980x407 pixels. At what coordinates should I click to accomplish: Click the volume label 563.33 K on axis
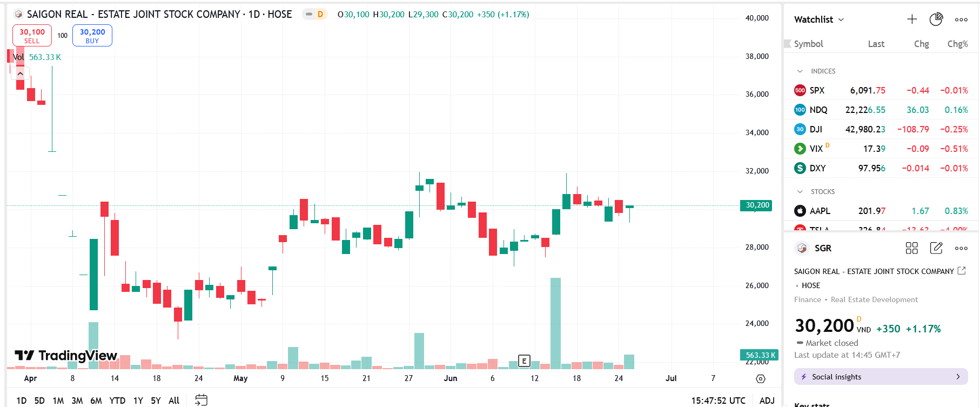759,355
